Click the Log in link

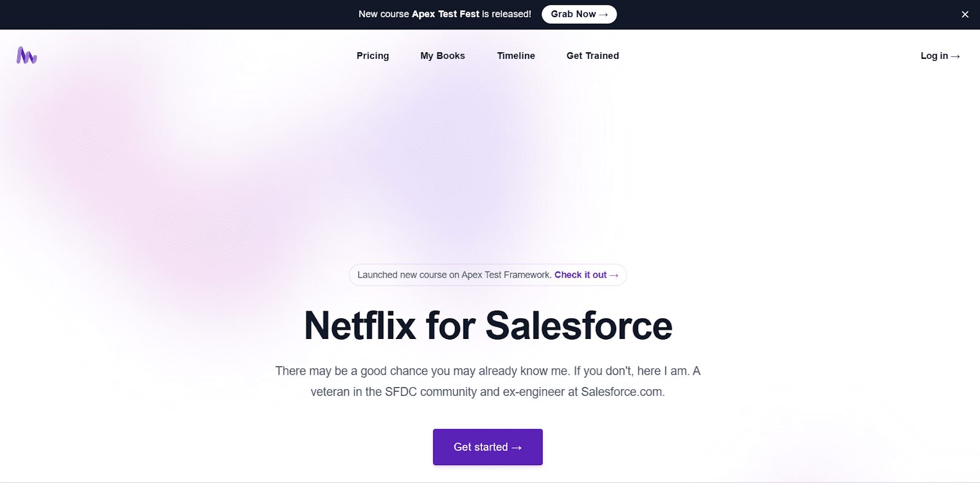pos(940,56)
